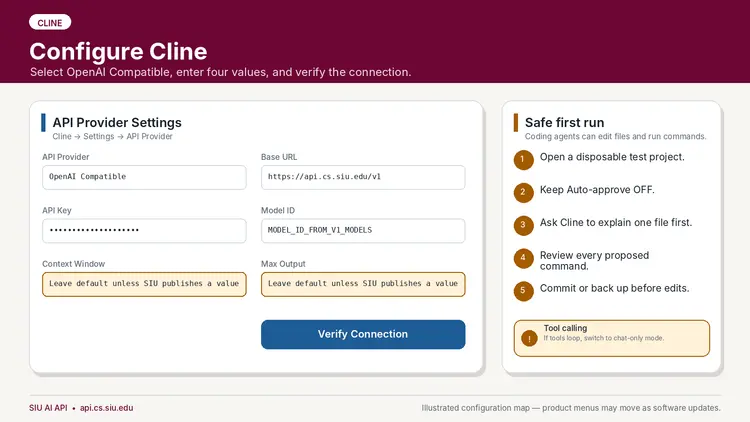Click the 'Max Output' label
This screenshot has height=422, width=750.
click(283, 264)
